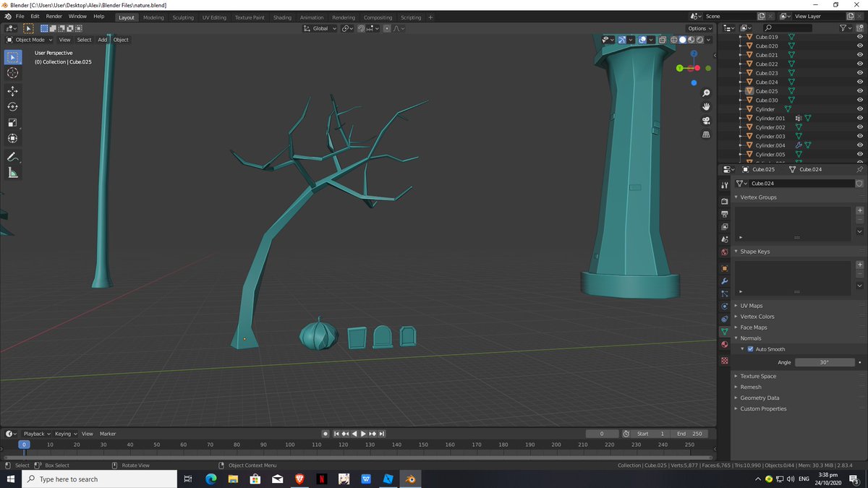Image resolution: width=868 pixels, height=488 pixels.
Task: Hide Cube.022 using its eye icon
Action: point(860,64)
